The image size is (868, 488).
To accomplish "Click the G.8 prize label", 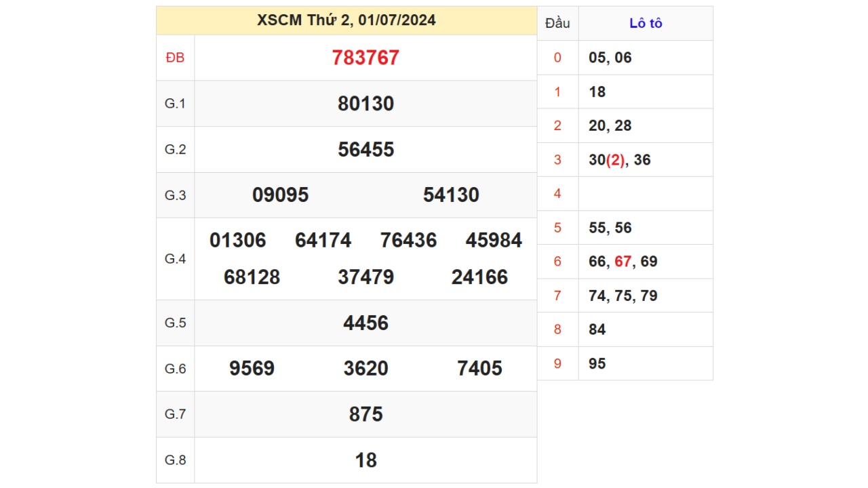I will 175,460.
